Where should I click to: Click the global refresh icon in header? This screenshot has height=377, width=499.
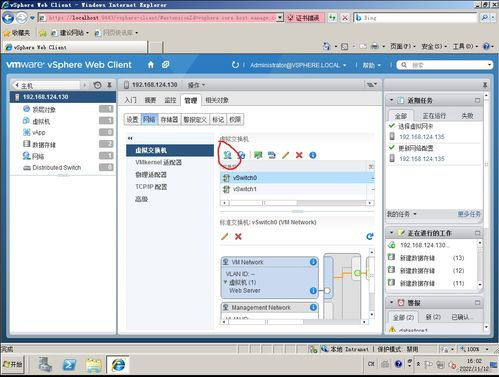(235, 65)
